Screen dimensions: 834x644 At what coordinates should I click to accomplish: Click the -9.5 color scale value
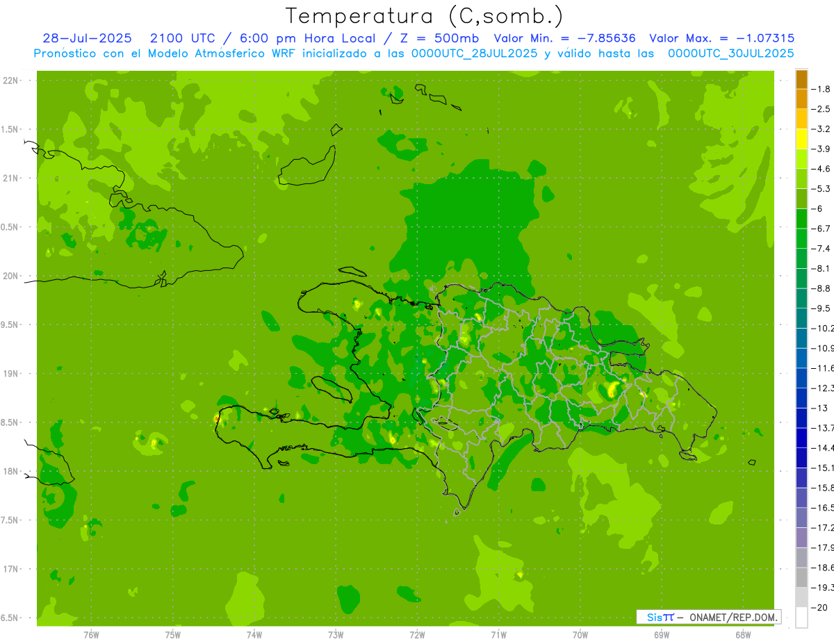[821, 308]
